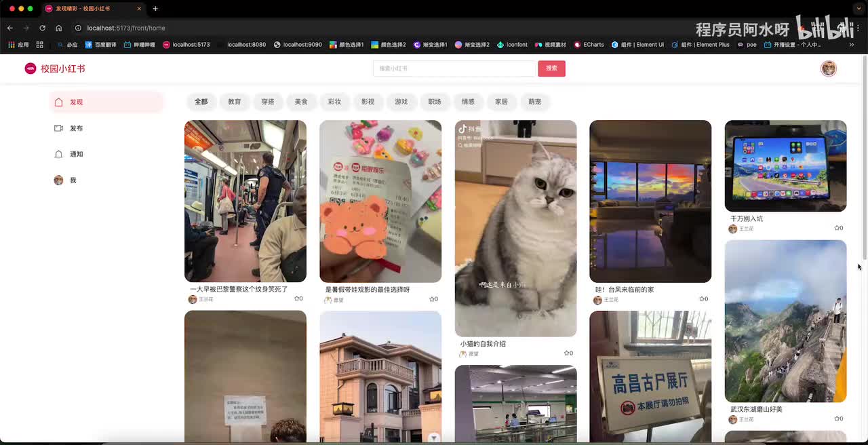Click the browser home icon
The width and height of the screenshot is (868, 445).
coord(58,28)
